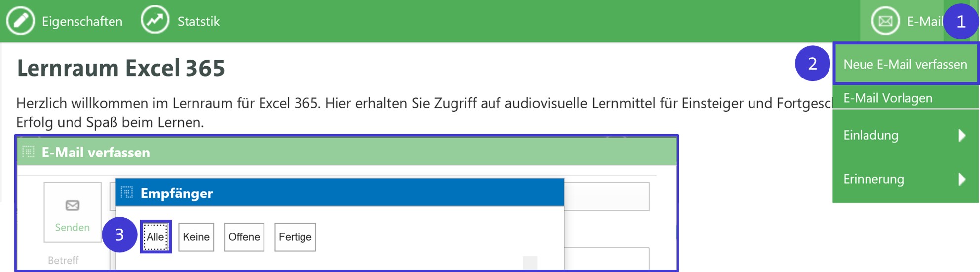The image size is (980, 272).
Task: Open the Eigenschaften label in the toolbar
Action: point(82,21)
